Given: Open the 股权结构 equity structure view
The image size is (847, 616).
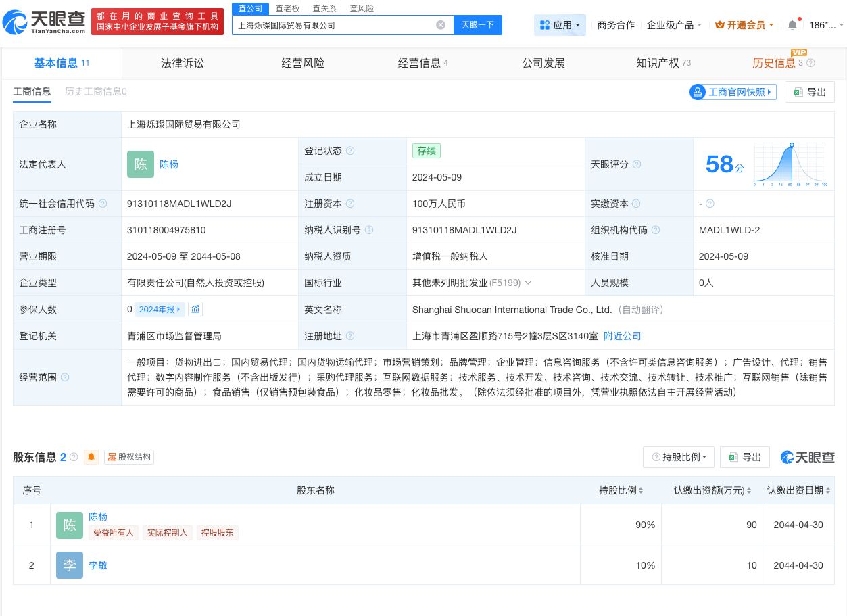Looking at the screenshot, I should (x=128, y=457).
